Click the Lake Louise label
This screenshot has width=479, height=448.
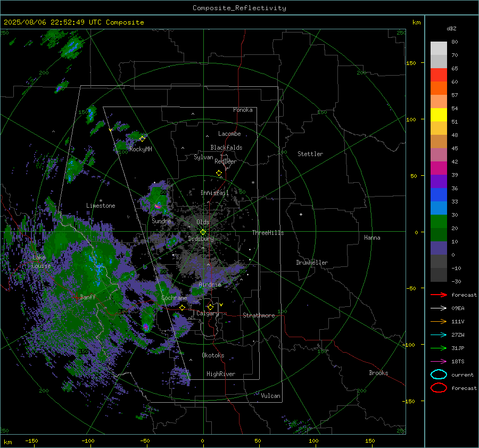41,262
